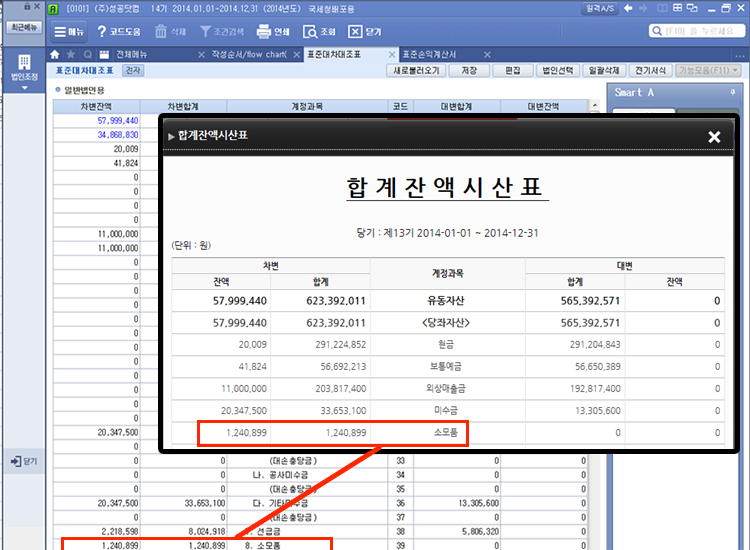This screenshot has width=750, height=550.
Task: Click the 보통예금 row in the popup
Action: tap(448, 367)
